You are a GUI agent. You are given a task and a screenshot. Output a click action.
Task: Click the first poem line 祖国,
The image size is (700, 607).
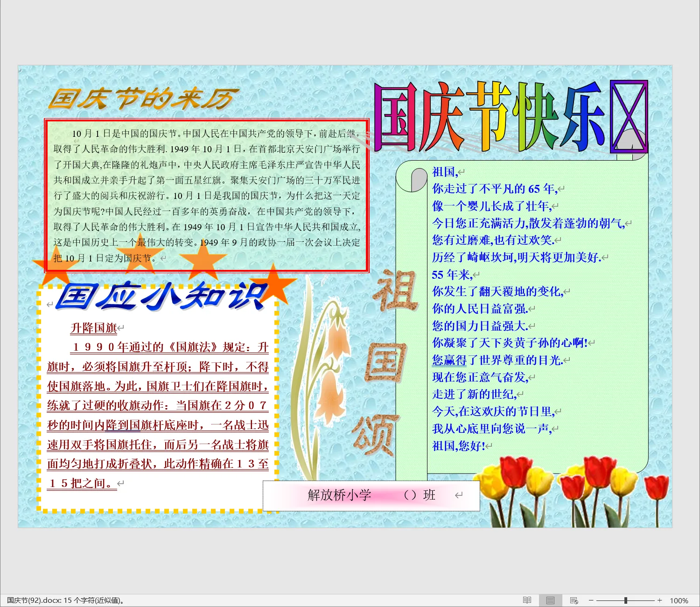pyautogui.click(x=445, y=172)
